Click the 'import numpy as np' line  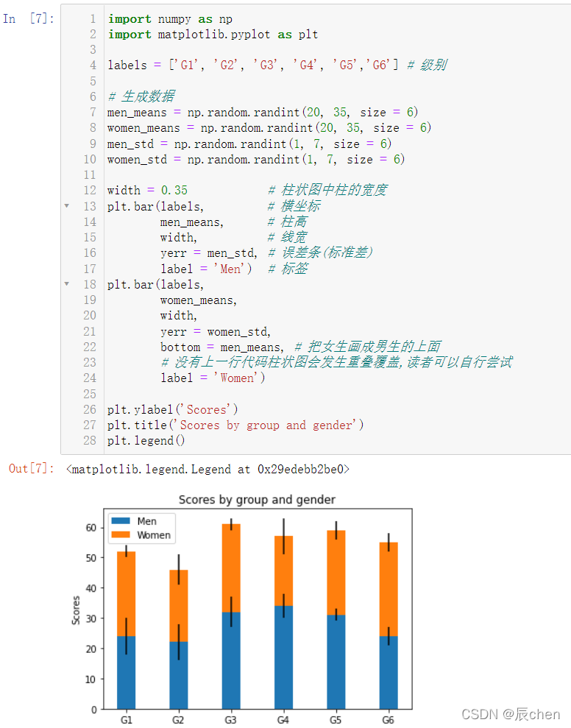click(170, 19)
